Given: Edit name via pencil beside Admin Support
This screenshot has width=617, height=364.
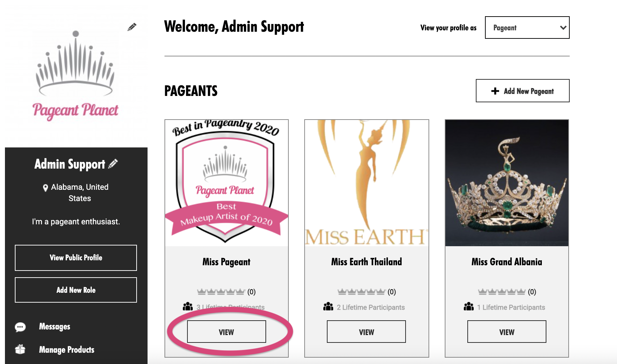Looking at the screenshot, I should click(x=113, y=164).
